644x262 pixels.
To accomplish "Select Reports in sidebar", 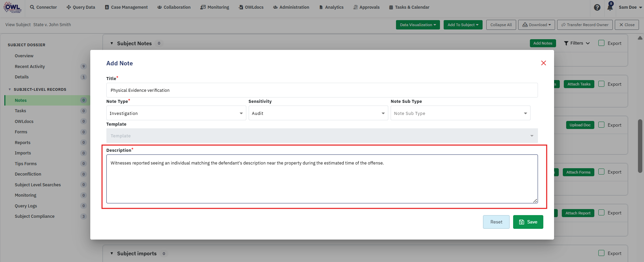I will (x=22, y=143).
